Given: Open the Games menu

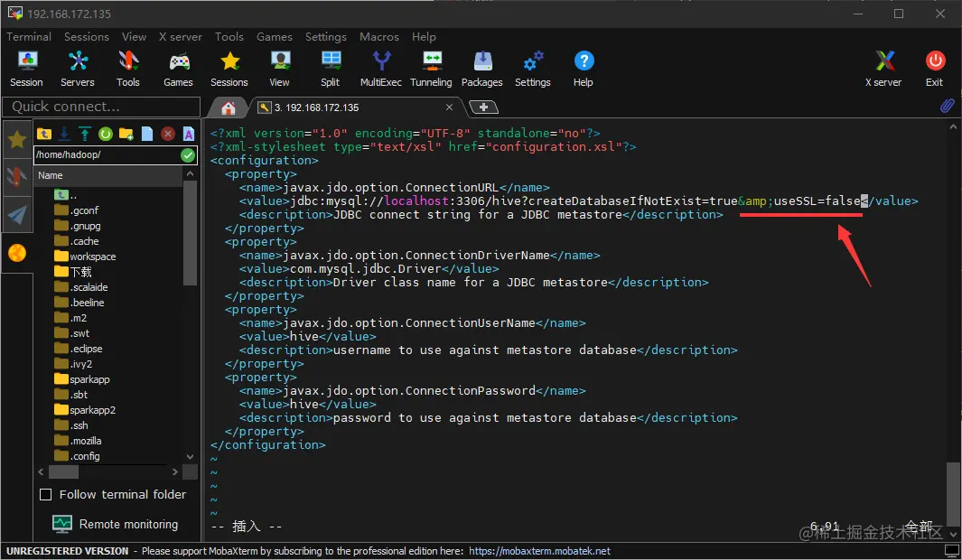Looking at the screenshot, I should point(275,37).
